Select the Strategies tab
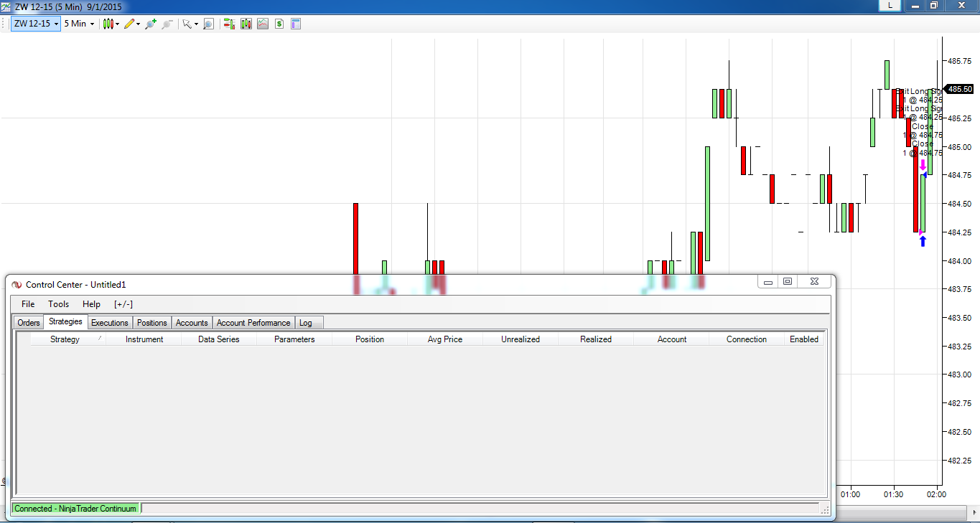The width and height of the screenshot is (980, 523). click(65, 321)
